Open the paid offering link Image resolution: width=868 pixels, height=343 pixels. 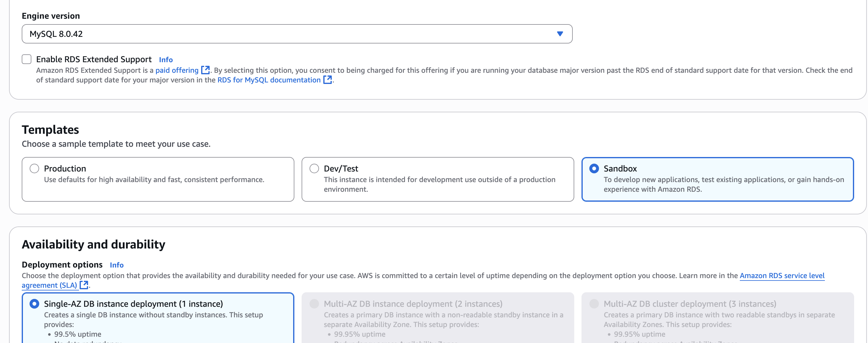point(176,70)
